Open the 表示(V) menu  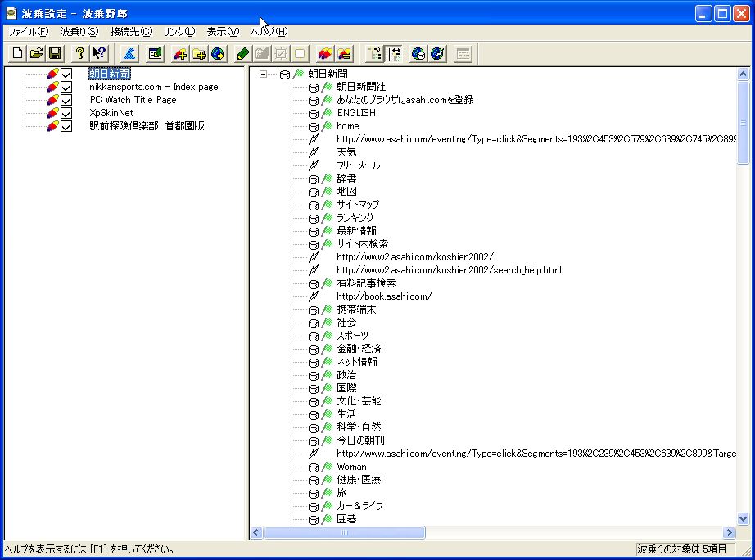point(223,32)
